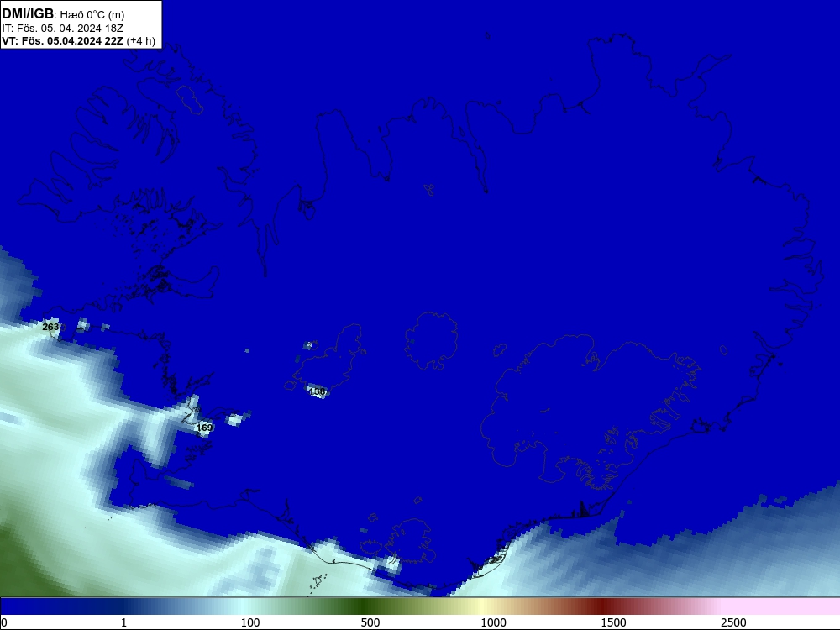This screenshot has width=840, height=630.
Task: Click the 2500 label on the color scale
Action: [733, 622]
